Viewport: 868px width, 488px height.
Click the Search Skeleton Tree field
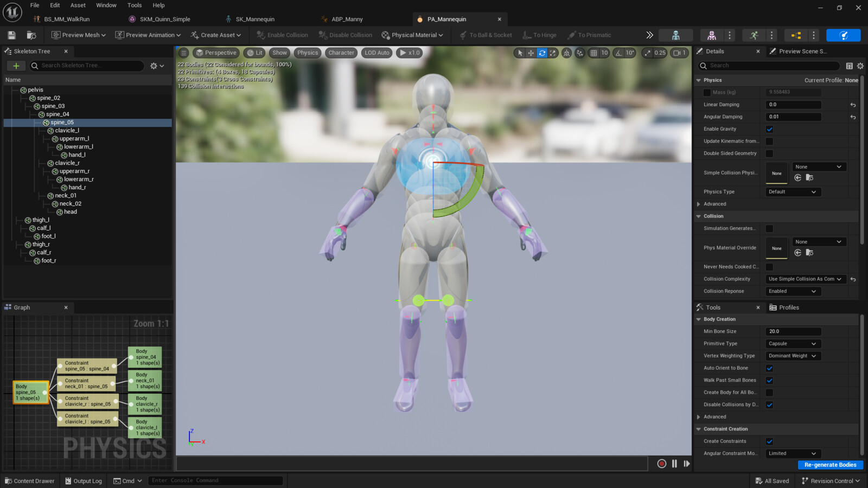87,66
